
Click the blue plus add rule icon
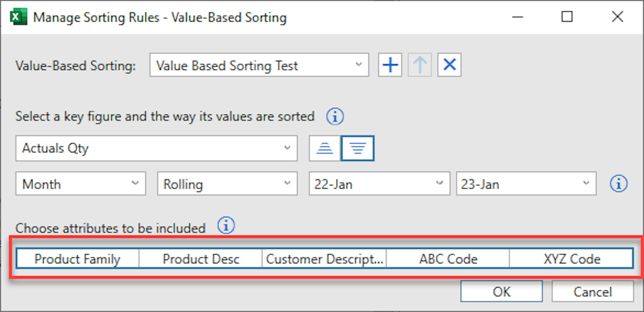click(x=390, y=65)
